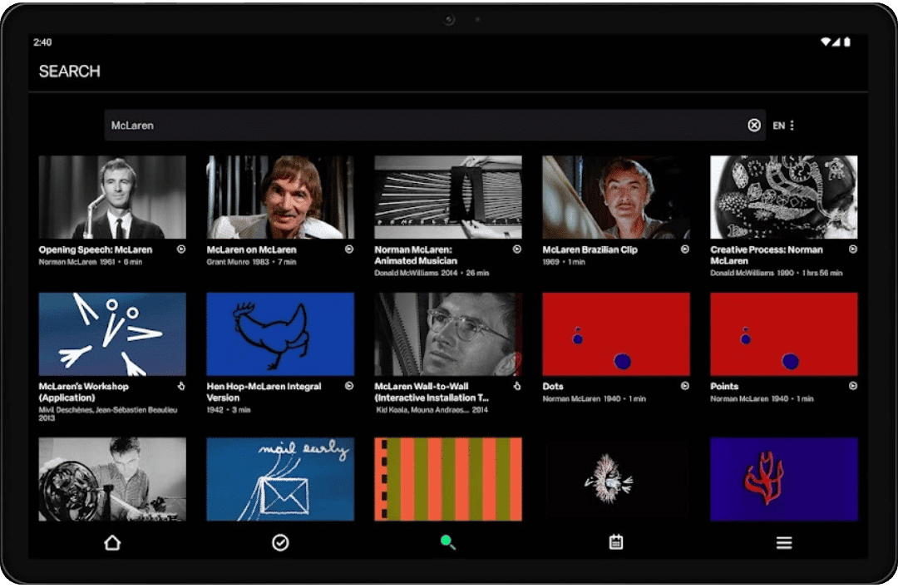Expand options for Norman McLaren: Animated Musician
The image size is (898, 588).
point(516,250)
